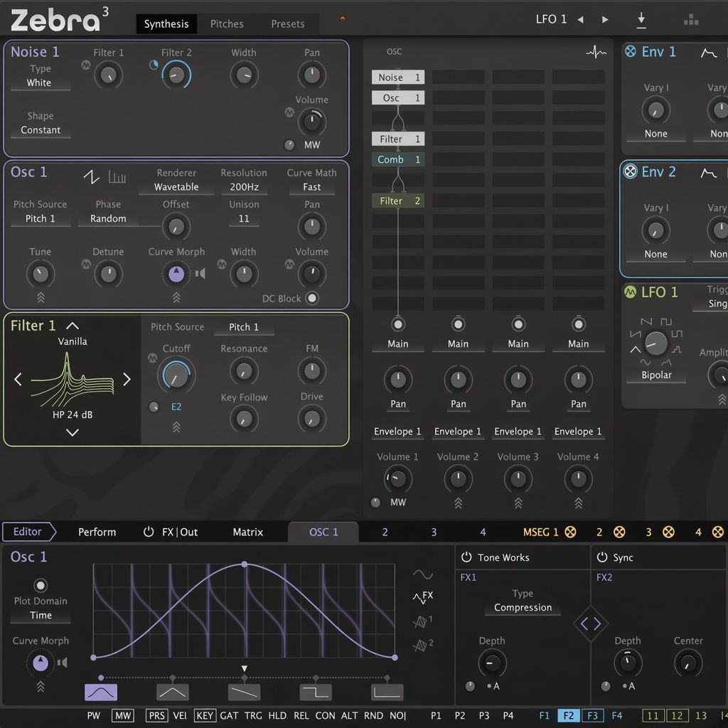Select waveform effect icon 1 in the Osc editor
728x728 pixels.
coord(422,621)
